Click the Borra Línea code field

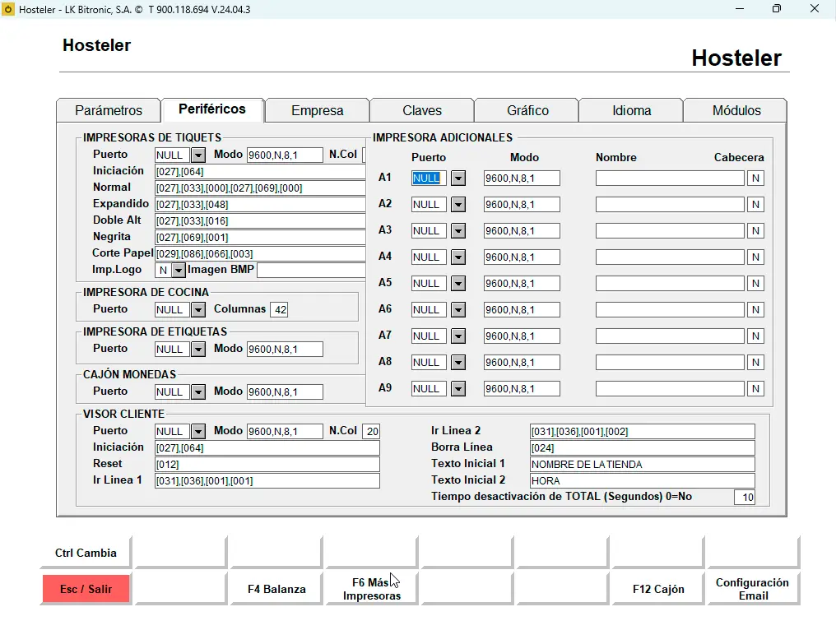click(643, 447)
